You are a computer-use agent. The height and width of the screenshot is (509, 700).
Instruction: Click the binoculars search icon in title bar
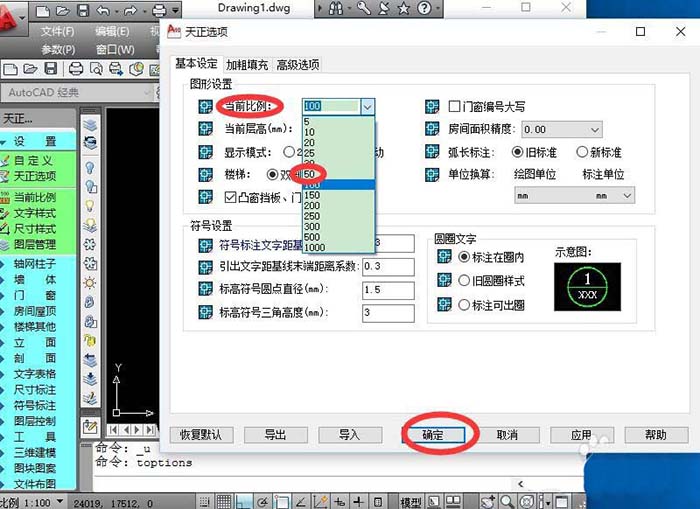pyautogui.click(x=335, y=9)
